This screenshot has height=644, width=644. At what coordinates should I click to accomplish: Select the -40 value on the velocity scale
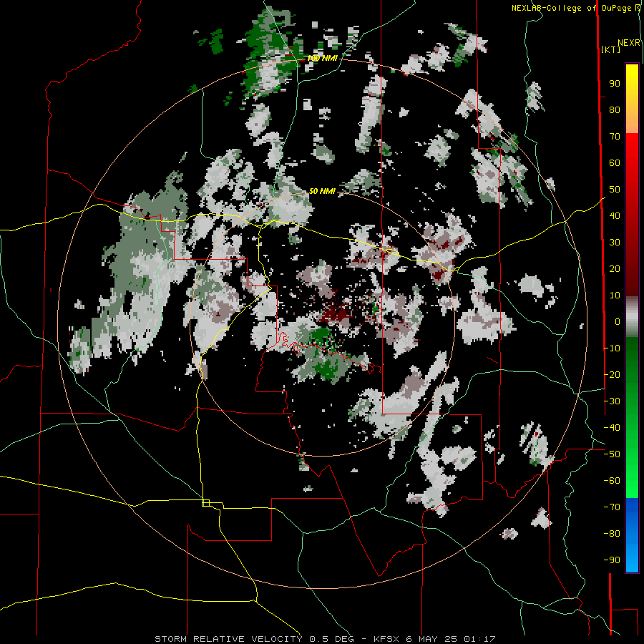pos(612,428)
